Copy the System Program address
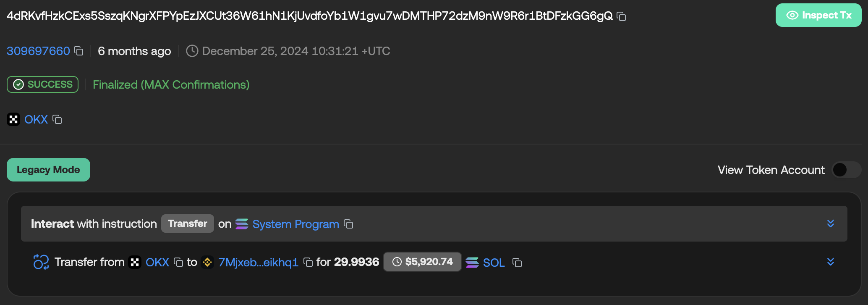The width and height of the screenshot is (868, 305). pos(348,224)
